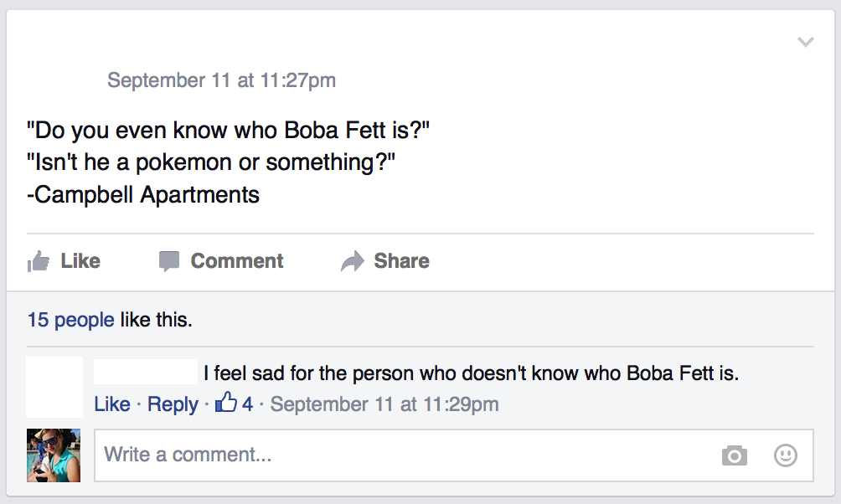This screenshot has height=504, width=841.
Task: Open the post timestamp September 11 at 11:27pm
Action: 221,80
